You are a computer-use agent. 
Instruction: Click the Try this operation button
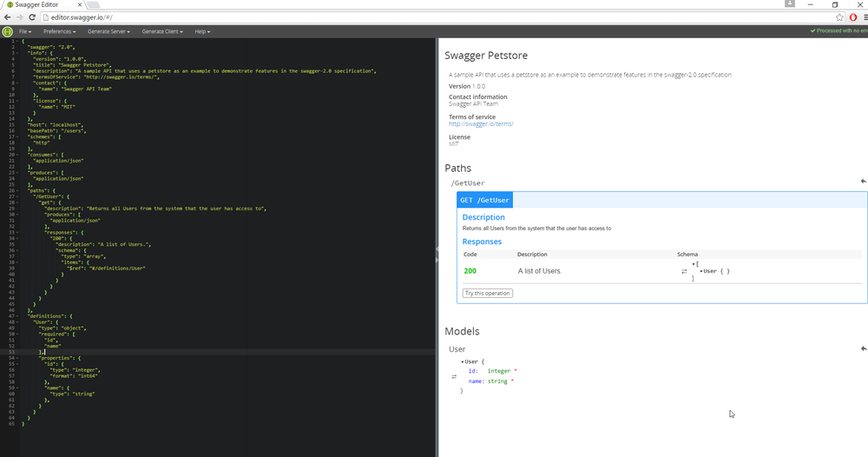point(488,293)
